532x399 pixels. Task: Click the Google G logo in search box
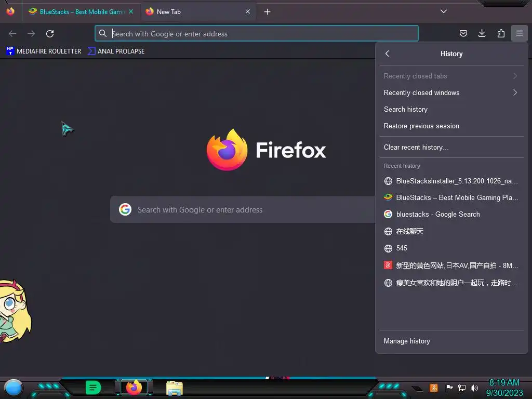point(125,210)
